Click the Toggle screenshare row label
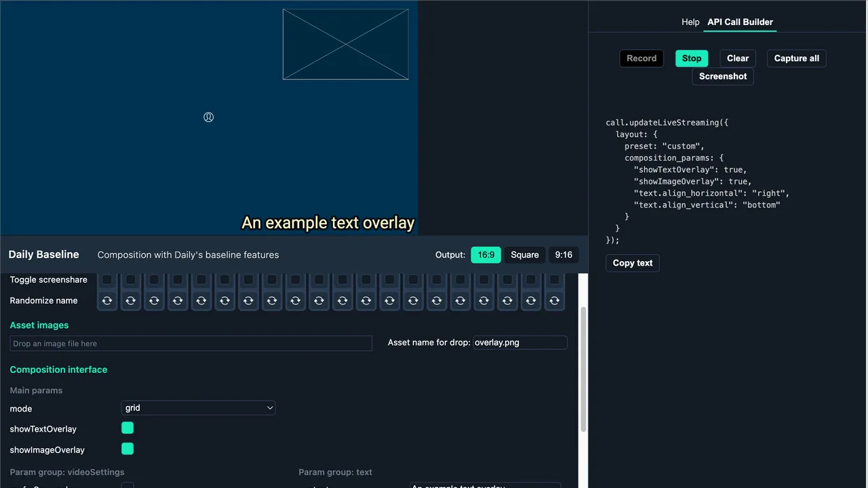 click(x=49, y=279)
